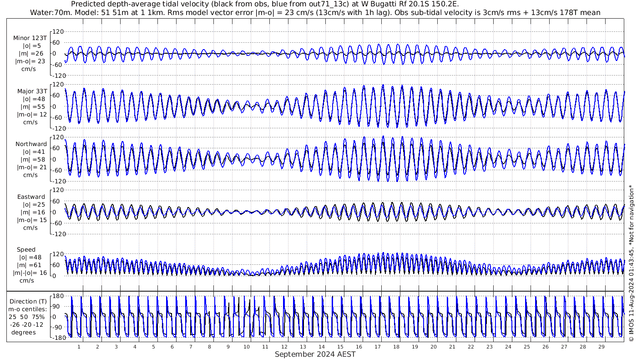Click '|m-o|= 21' under Northward

pyautogui.click(x=31, y=167)
